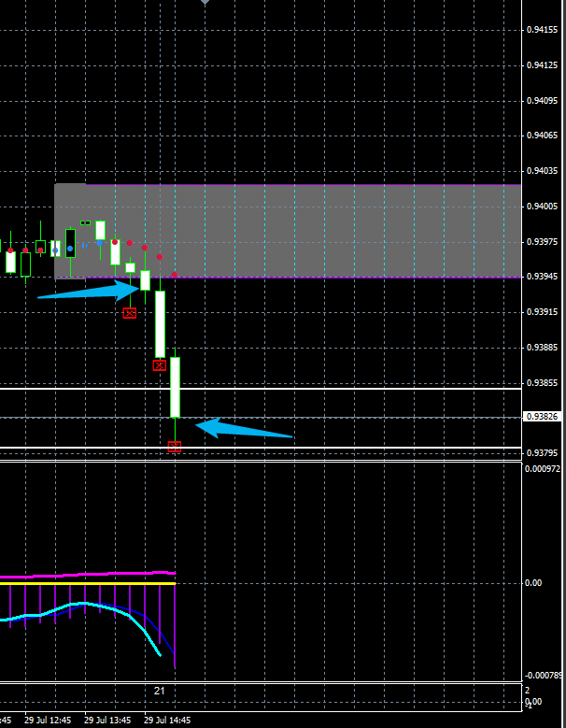The width and height of the screenshot is (566, 728).
Task: Click the 0.94035 price scale label
Action: tap(542, 171)
